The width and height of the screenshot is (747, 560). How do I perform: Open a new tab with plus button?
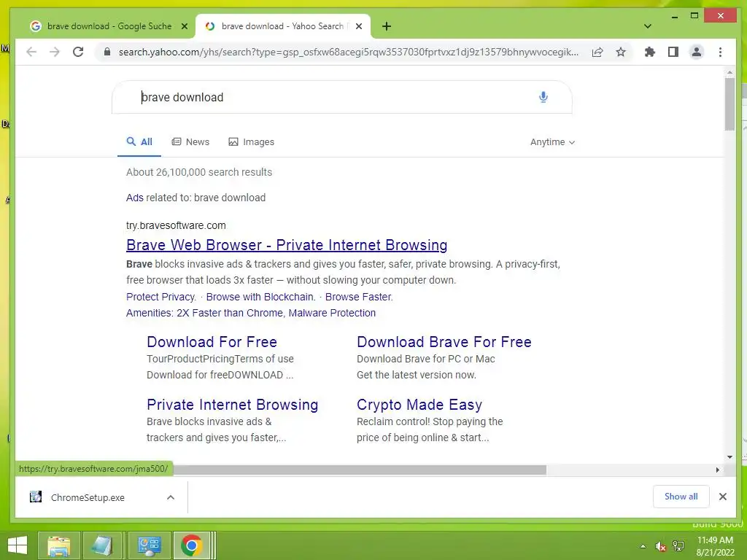pos(387,26)
